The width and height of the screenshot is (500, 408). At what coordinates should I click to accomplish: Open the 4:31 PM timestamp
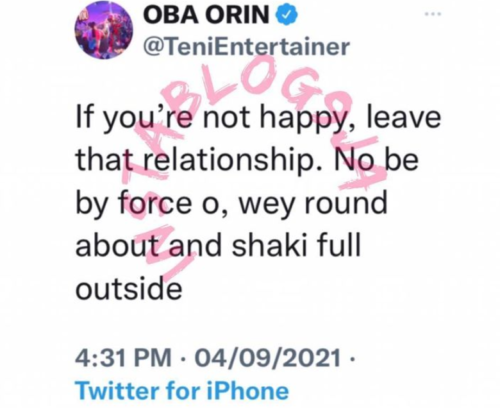coord(123,358)
